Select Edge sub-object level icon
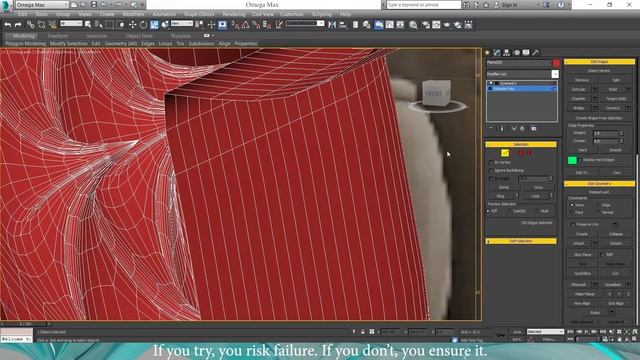This screenshot has width=640, height=360. click(505, 153)
